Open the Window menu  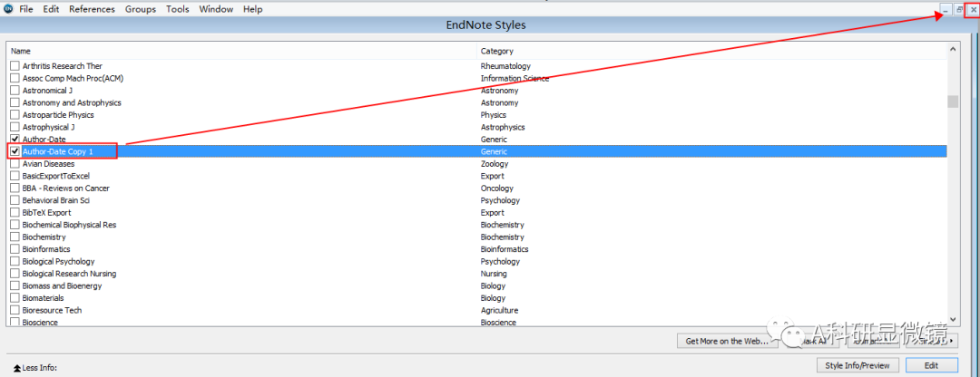[x=216, y=9]
